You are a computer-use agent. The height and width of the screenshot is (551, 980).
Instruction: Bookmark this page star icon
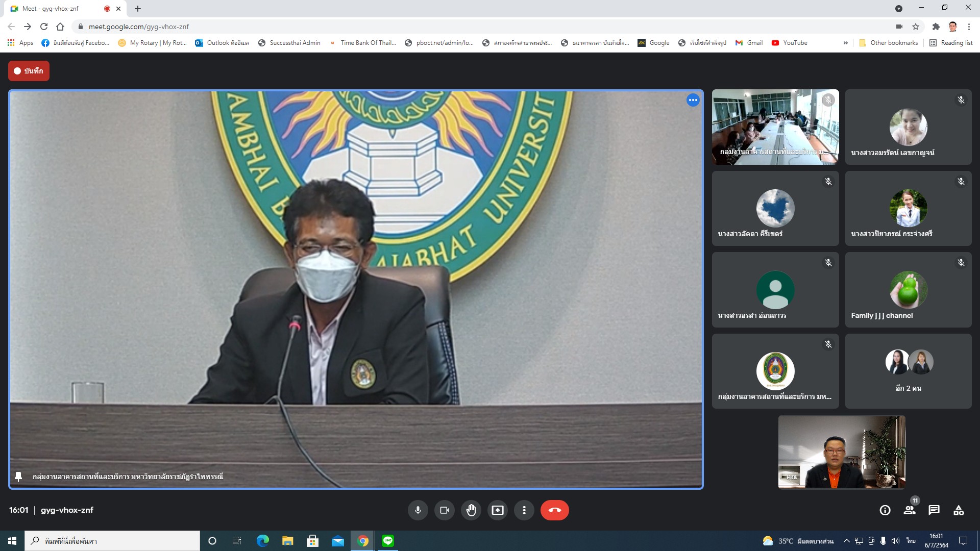click(x=916, y=27)
